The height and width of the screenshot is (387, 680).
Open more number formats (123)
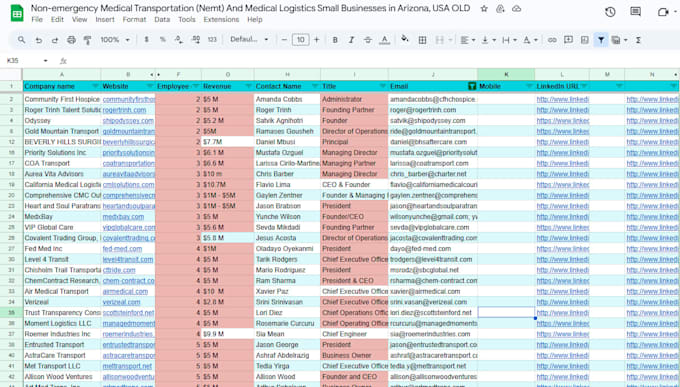212,40
